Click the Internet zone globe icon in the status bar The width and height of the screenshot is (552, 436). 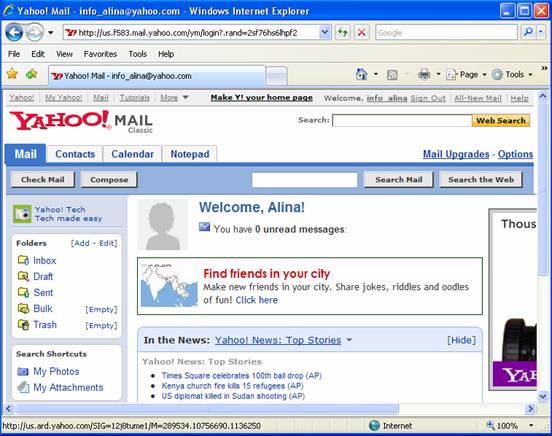pos(374,425)
